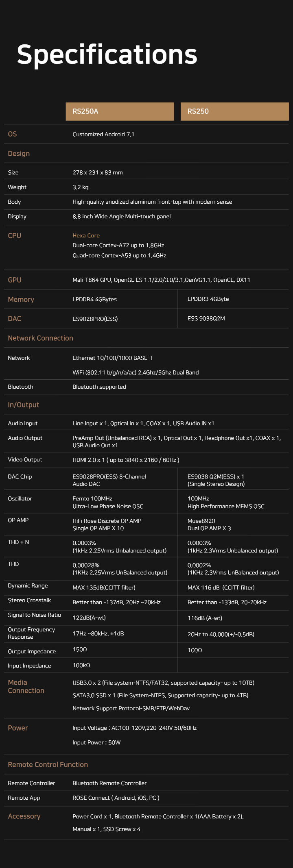Viewport: 293px width, 868px height.
Task: Click the LPDDR3 4GByte memory value
Action: coord(208,299)
